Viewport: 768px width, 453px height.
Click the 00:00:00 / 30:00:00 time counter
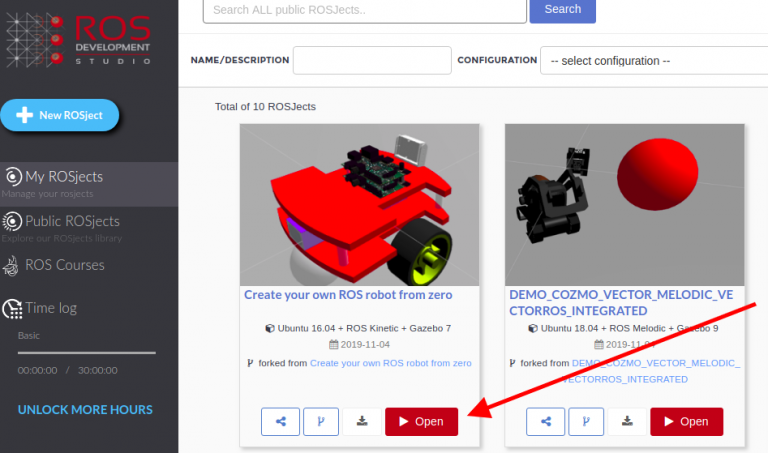point(68,370)
